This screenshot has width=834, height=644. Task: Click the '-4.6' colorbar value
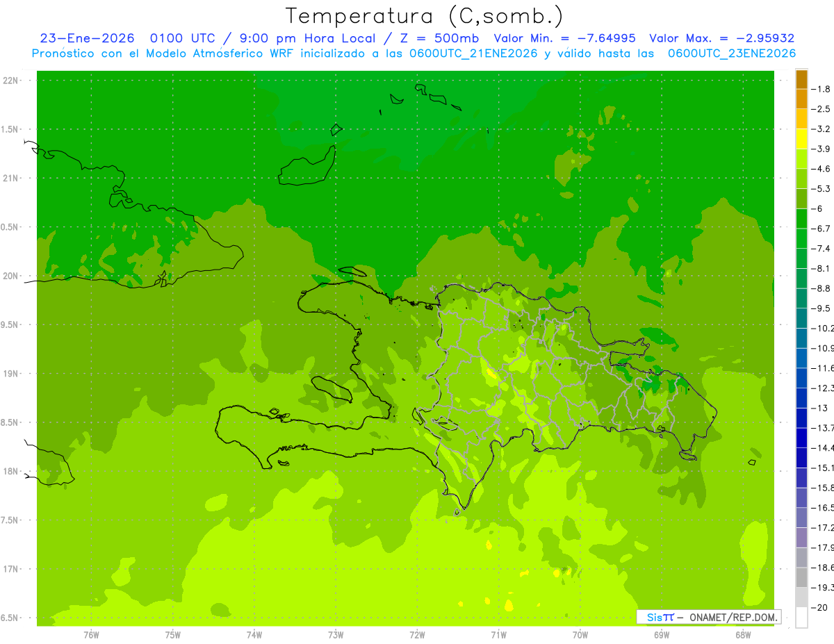click(821, 169)
